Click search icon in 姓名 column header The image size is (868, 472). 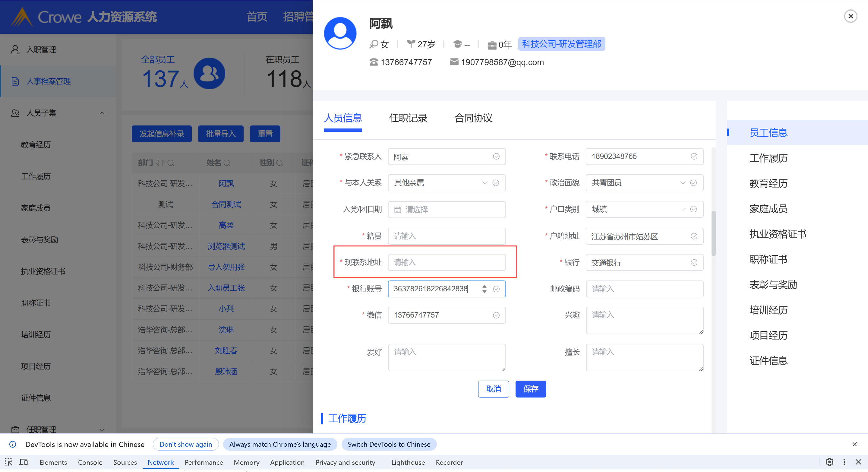[x=227, y=163]
